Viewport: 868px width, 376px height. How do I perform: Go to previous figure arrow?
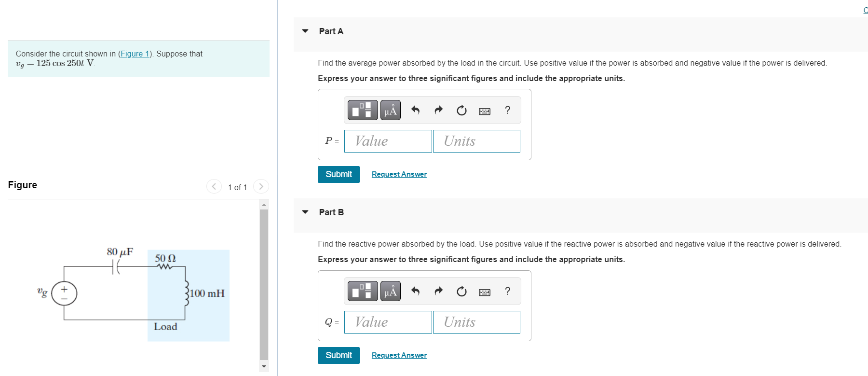214,186
